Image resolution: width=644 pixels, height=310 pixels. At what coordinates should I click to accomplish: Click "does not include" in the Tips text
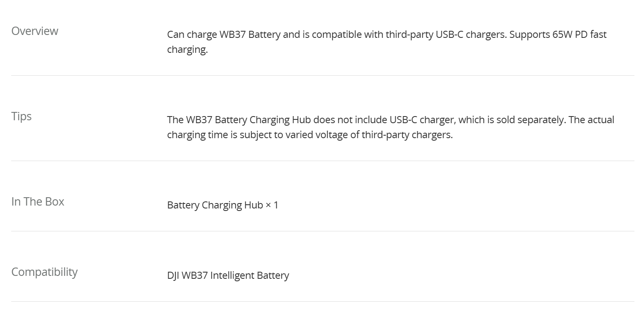tap(349, 120)
